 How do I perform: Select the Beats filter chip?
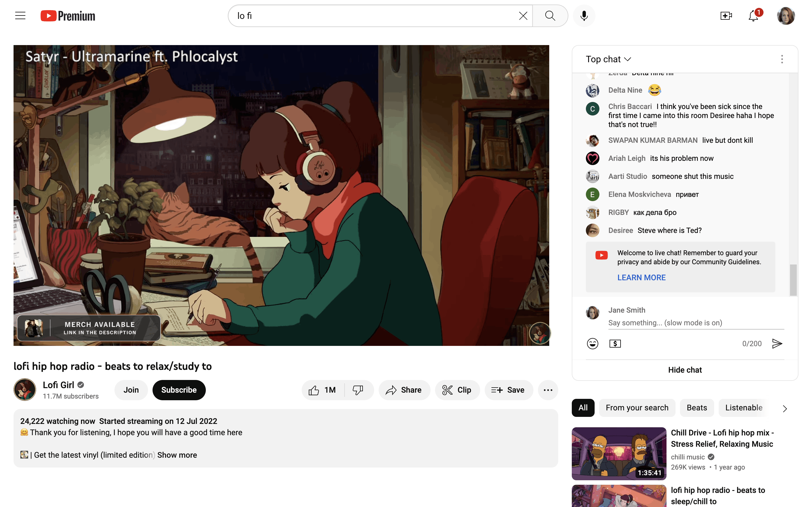click(x=697, y=408)
